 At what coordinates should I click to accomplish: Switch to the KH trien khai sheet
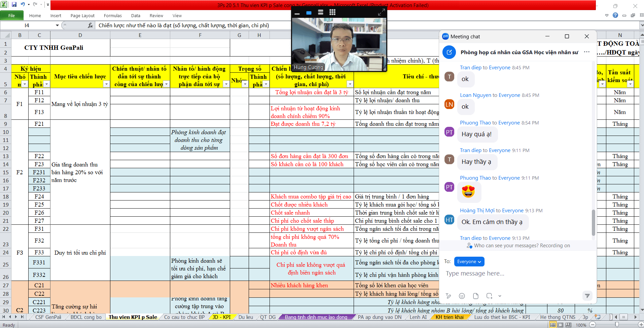point(450,317)
